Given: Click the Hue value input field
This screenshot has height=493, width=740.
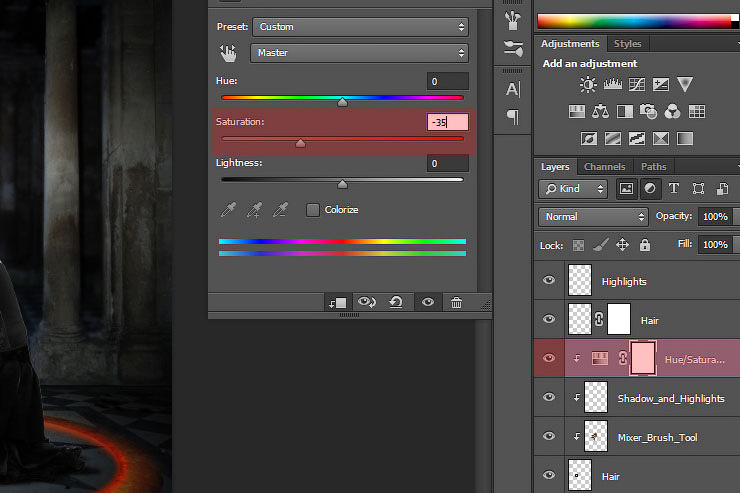Looking at the screenshot, I should 447,81.
